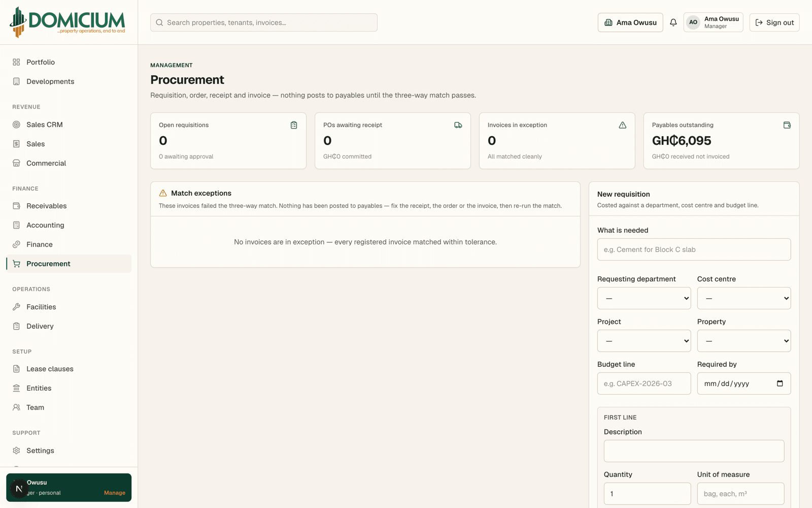
Task: Click the Finance coins icon
Action: coord(16,244)
